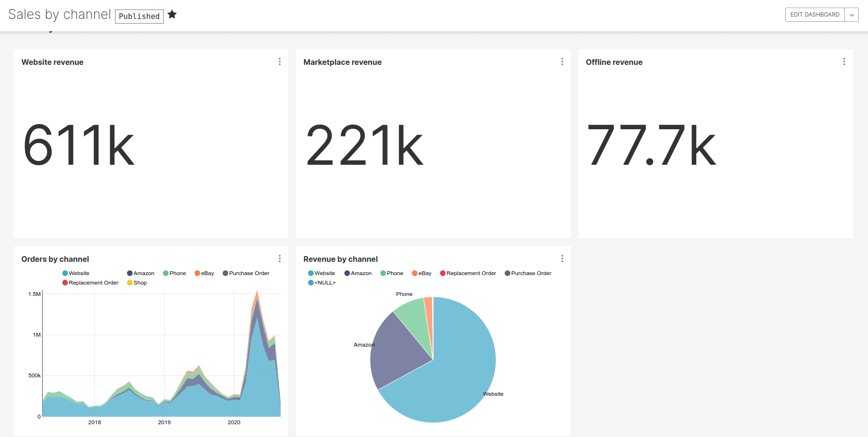Click the 611k Website revenue number
This screenshot has height=437, width=868.
[79, 145]
